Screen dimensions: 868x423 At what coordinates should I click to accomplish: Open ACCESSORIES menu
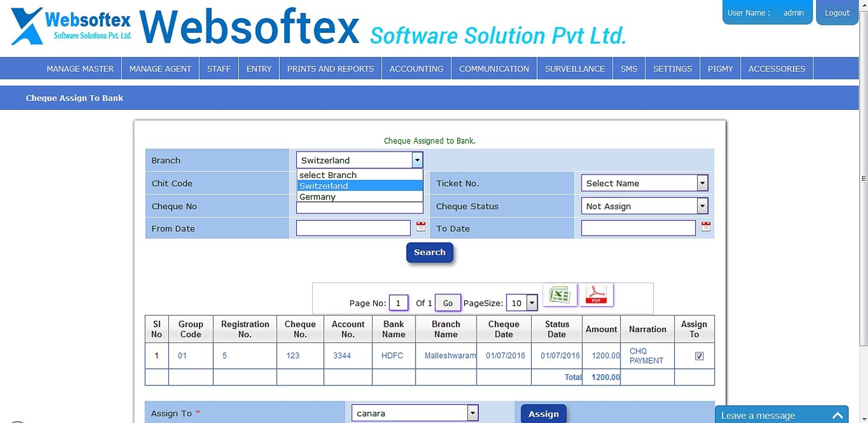pyautogui.click(x=777, y=69)
